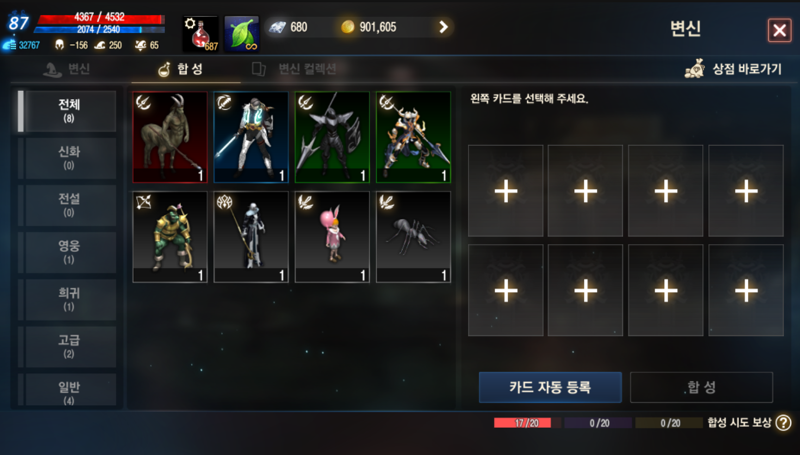
Task: Filter cards by 영웅 grade
Action: [x=69, y=252]
